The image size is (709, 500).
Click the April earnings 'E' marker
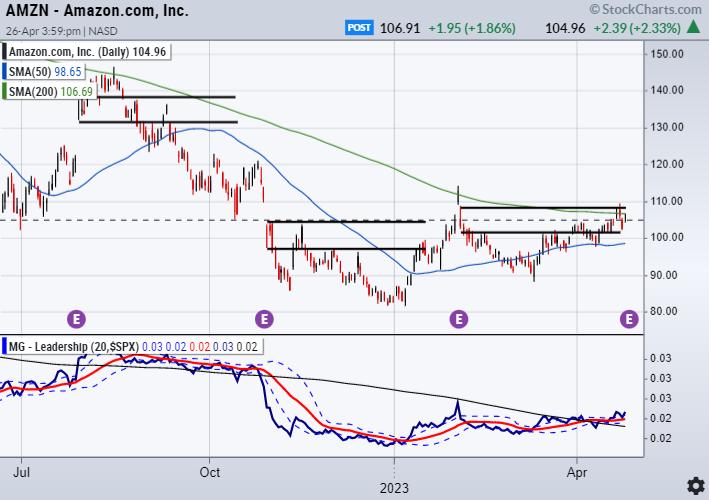coord(629,319)
